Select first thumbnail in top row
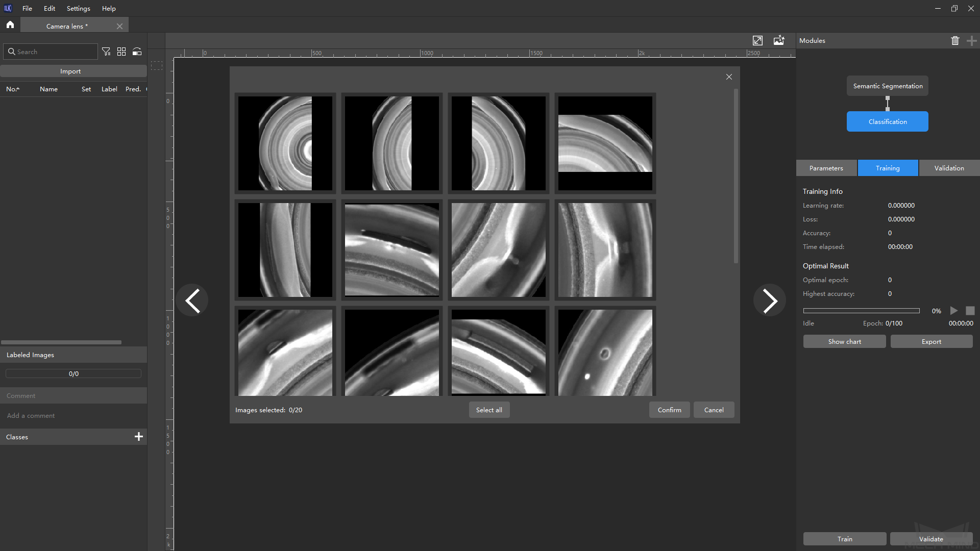The image size is (980, 551). (x=285, y=143)
